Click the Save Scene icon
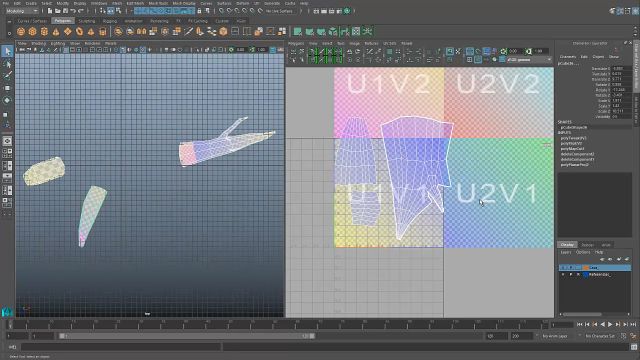This screenshot has height=360, width=640. [x=65, y=11]
